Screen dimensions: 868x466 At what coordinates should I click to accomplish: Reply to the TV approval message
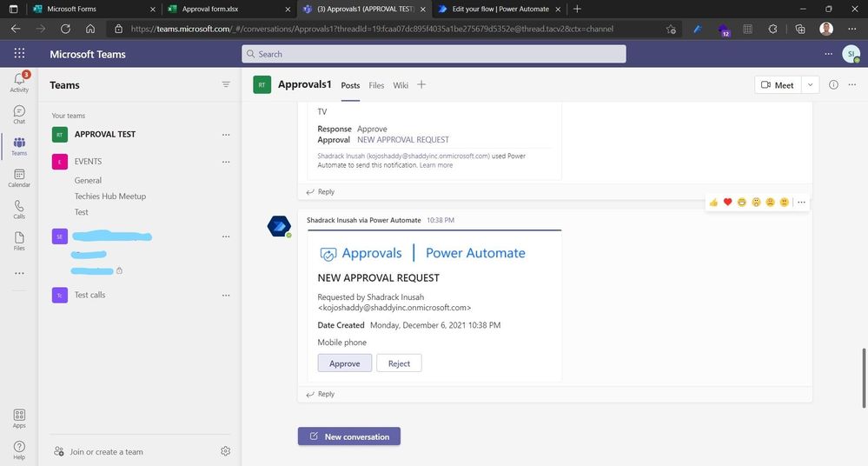(x=321, y=192)
